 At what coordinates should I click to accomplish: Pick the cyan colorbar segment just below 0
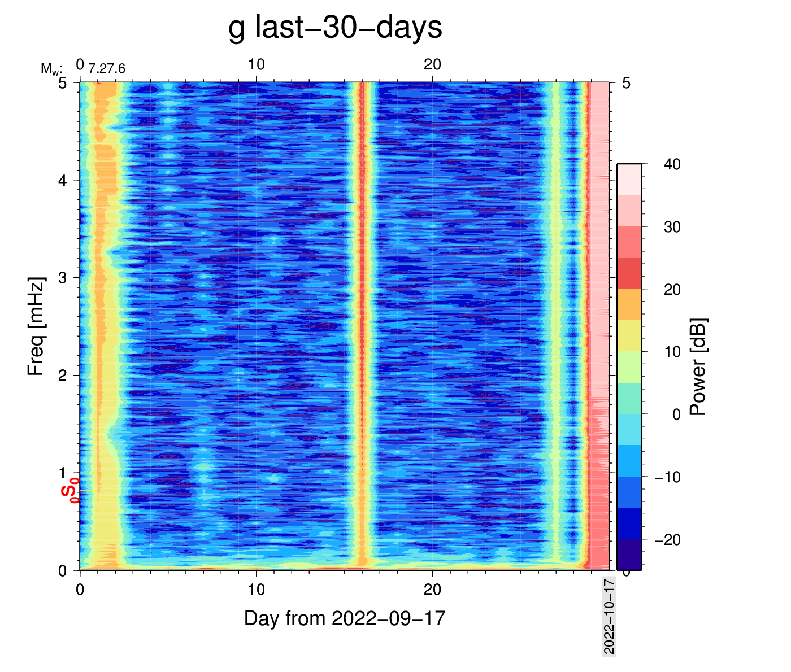click(629, 429)
